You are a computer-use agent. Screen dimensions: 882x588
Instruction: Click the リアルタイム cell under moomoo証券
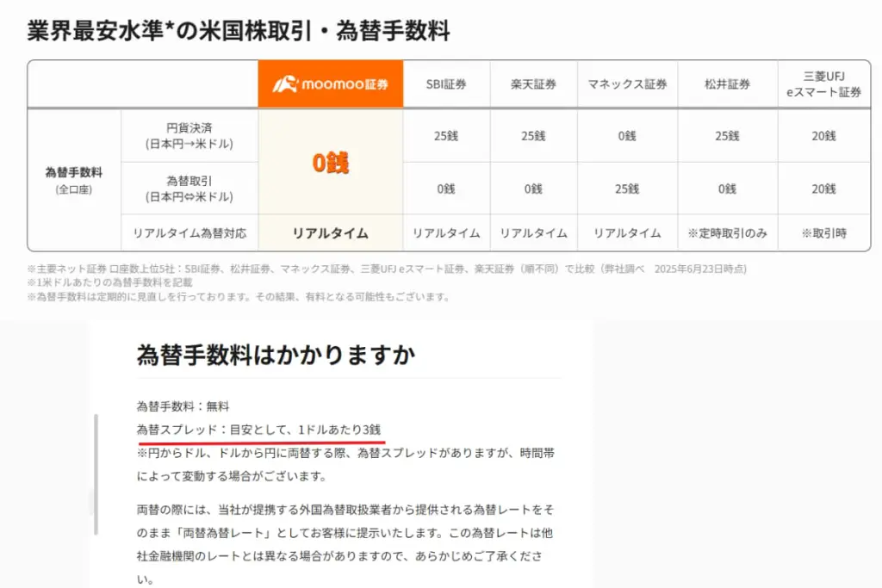[x=330, y=232]
